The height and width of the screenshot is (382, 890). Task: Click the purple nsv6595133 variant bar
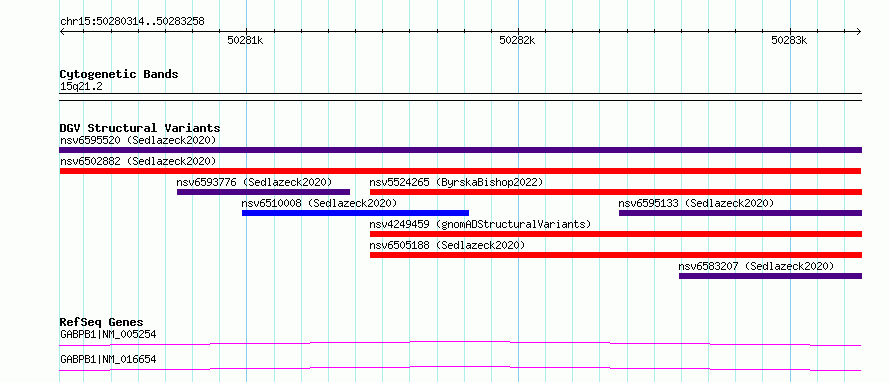(x=740, y=213)
